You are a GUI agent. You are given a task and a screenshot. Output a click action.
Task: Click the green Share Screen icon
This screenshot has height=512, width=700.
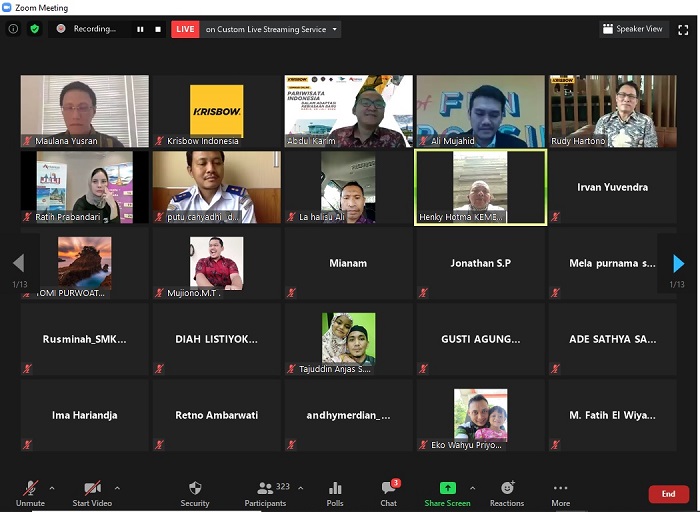click(447, 492)
